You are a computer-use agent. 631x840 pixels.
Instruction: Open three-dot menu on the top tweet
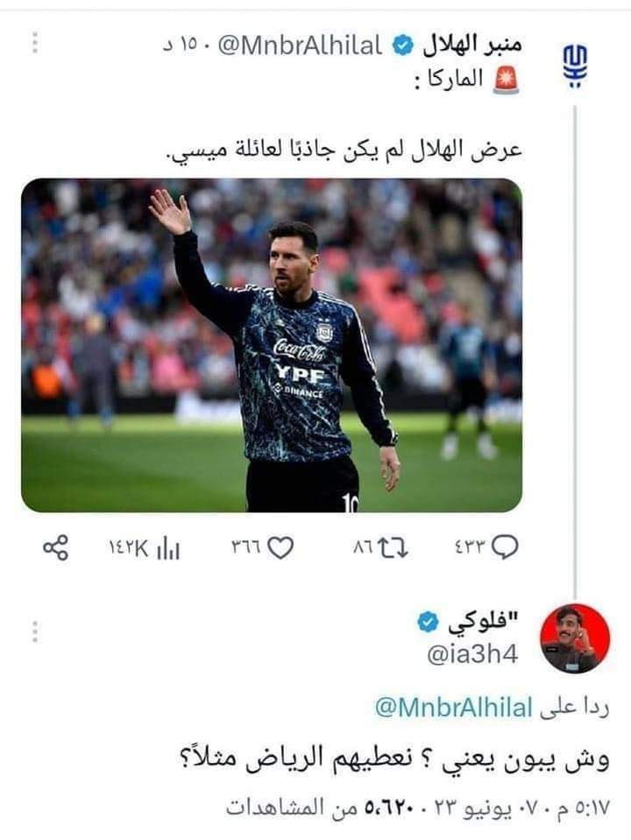tap(35, 42)
